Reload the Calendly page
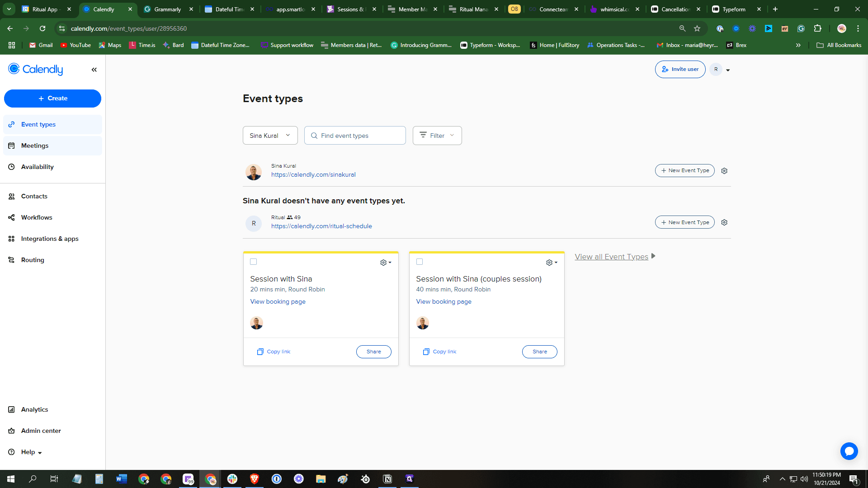The image size is (868, 488). (x=42, y=28)
